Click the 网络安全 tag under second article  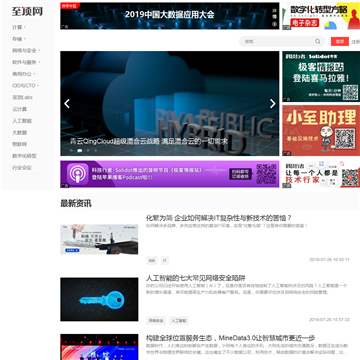[x=156, y=321]
